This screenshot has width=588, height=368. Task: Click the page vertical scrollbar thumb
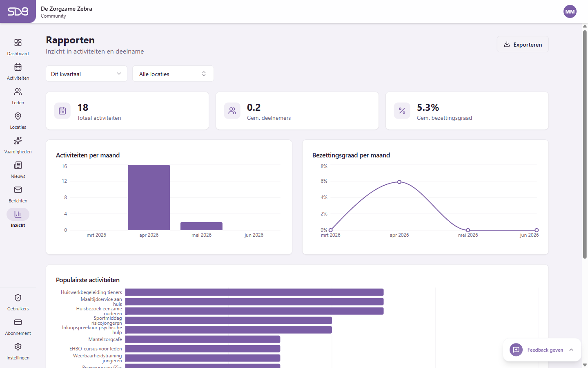point(585,143)
